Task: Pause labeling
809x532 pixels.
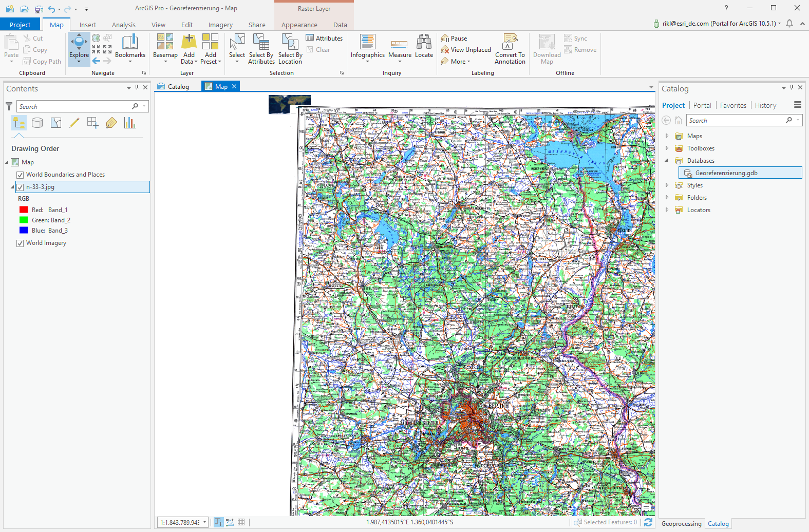Action: [x=454, y=39]
